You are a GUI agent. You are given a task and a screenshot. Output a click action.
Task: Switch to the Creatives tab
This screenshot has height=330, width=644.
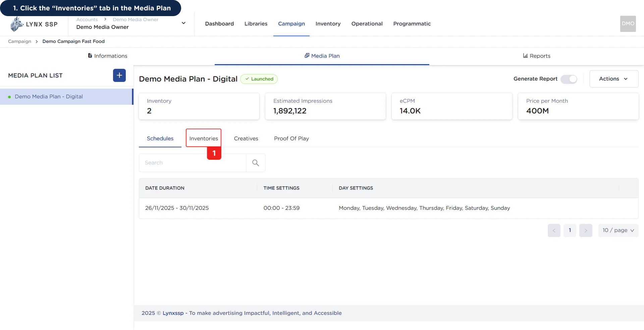pyautogui.click(x=246, y=138)
